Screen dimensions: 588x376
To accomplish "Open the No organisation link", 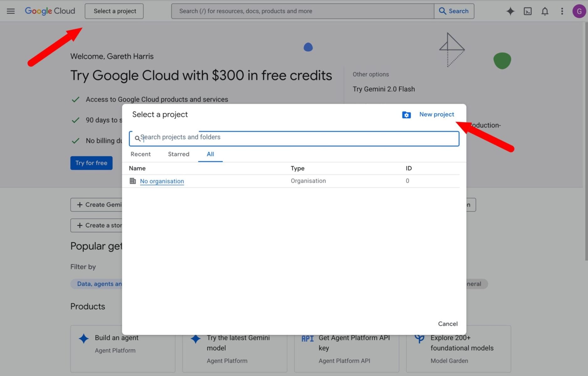I will pos(162,181).
